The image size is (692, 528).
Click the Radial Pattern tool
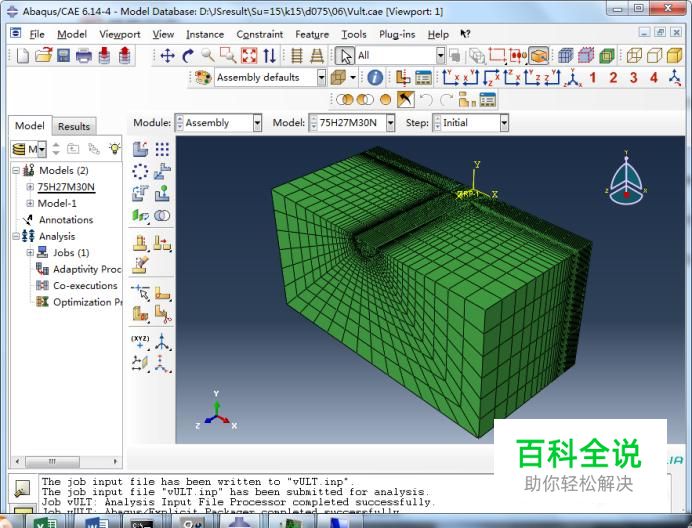(140, 171)
